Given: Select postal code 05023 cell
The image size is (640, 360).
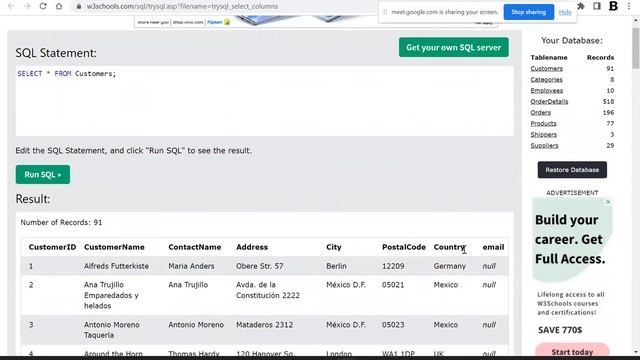Looking at the screenshot, I should point(393,325).
